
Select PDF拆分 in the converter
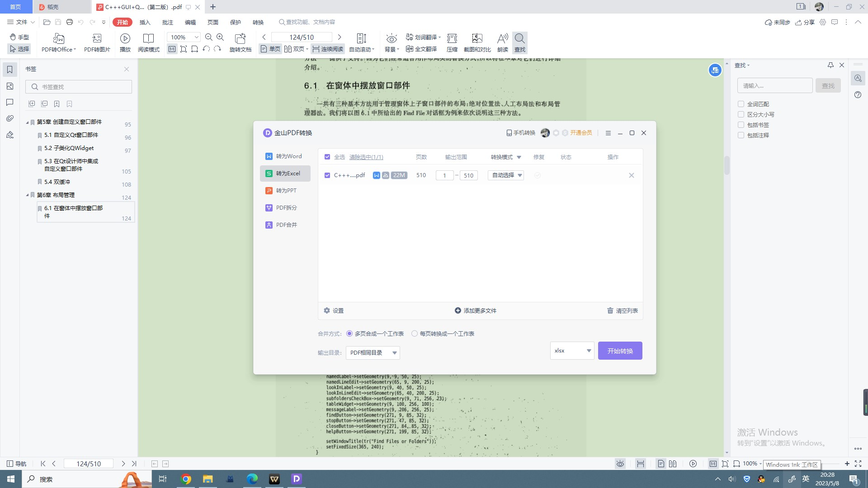(285, 208)
